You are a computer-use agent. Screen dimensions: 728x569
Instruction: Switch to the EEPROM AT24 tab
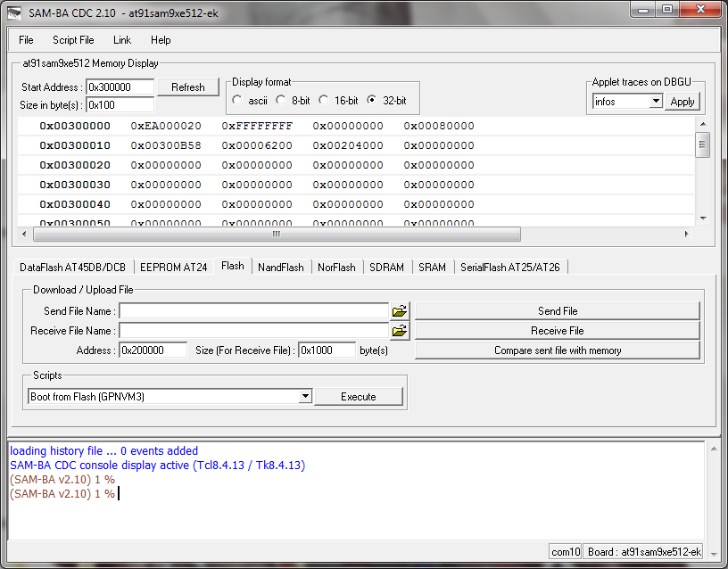tap(174, 268)
